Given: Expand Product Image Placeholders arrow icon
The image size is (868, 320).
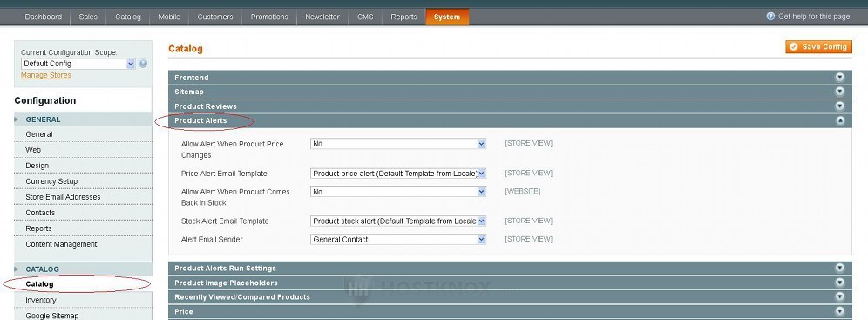Looking at the screenshot, I should click(x=840, y=283).
